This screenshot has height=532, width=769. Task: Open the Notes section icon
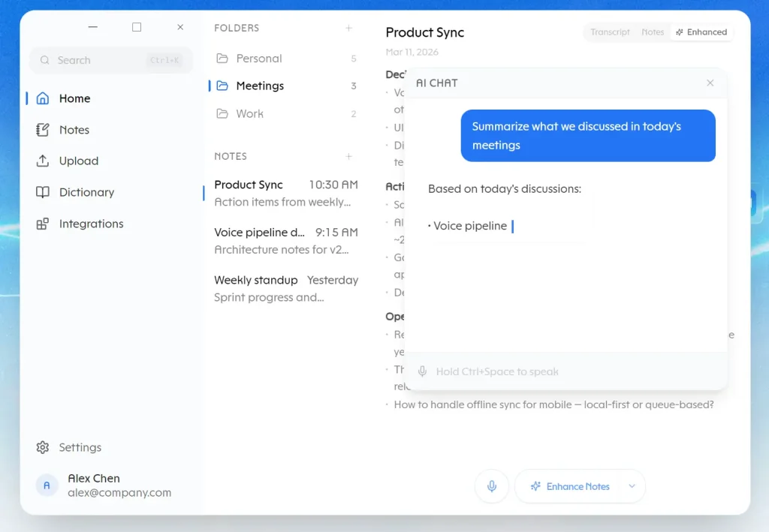pyautogui.click(x=43, y=130)
